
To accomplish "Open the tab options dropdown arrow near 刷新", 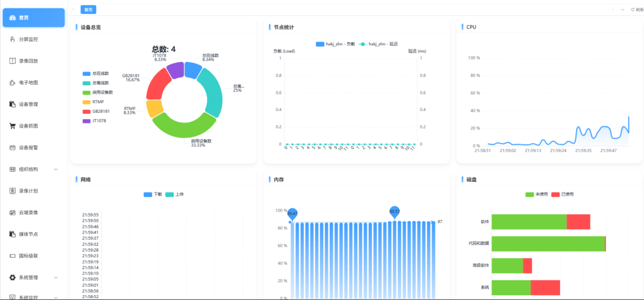I will pyautogui.click(x=623, y=10).
